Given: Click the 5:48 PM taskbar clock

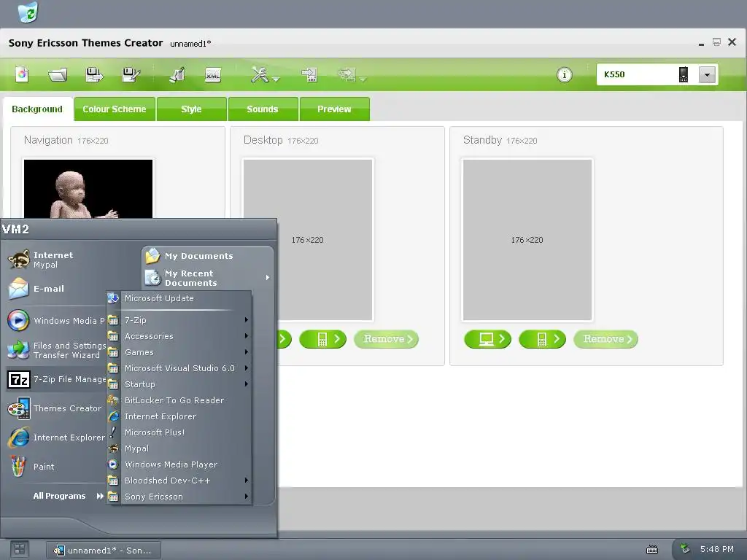Looking at the screenshot, I should pos(716,549).
